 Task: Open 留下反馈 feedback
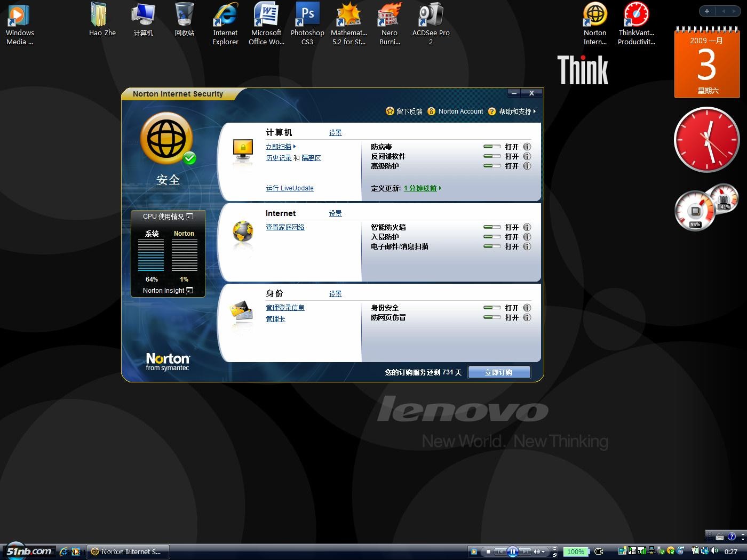point(404,111)
